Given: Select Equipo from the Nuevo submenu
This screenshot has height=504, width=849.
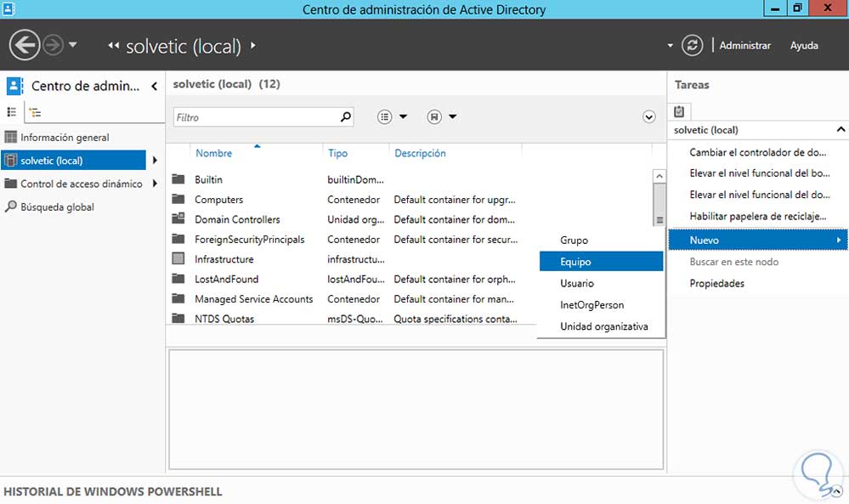Looking at the screenshot, I should (575, 262).
